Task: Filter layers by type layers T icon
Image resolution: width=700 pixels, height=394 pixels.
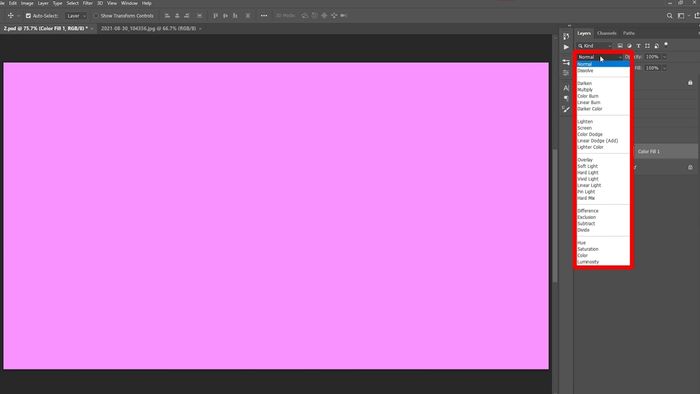Action: [638, 46]
